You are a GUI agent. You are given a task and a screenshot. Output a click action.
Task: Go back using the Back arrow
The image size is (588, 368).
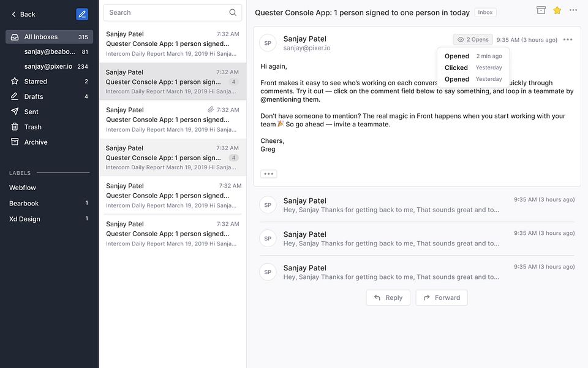coord(23,14)
